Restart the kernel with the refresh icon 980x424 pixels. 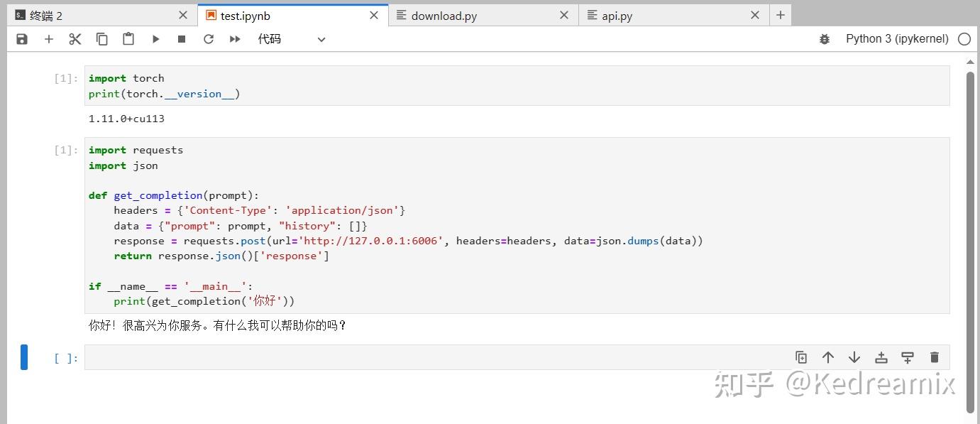(x=209, y=39)
